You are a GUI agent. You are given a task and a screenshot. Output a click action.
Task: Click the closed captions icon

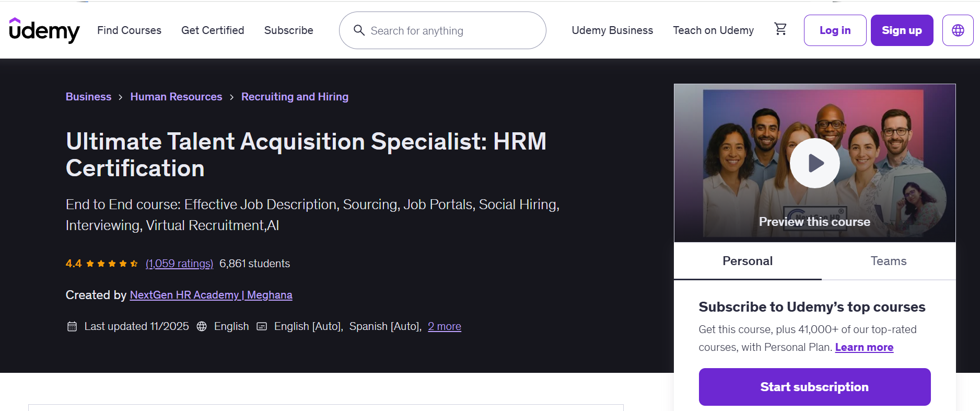pos(262,326)
